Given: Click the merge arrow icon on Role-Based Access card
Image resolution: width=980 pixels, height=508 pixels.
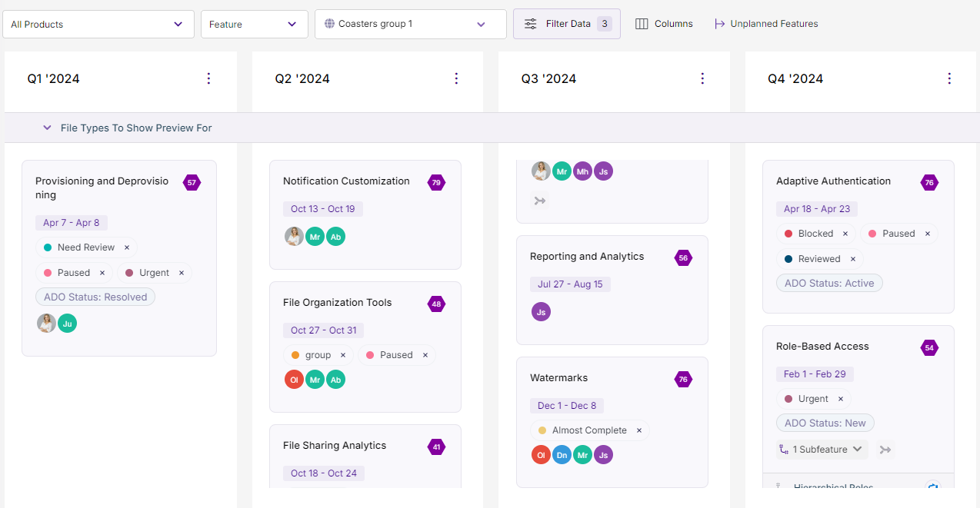Looking at the screenshot, I should (x=885, y=449).
